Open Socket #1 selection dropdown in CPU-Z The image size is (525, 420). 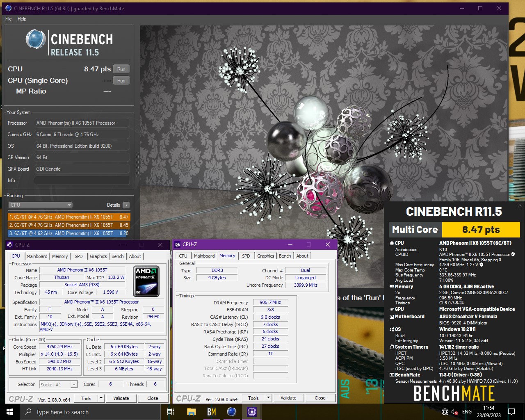coord(59,385)
